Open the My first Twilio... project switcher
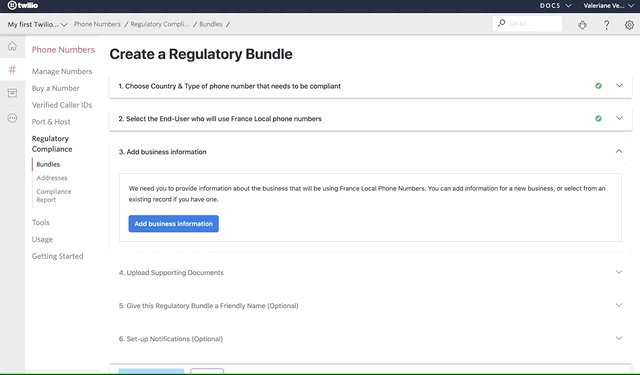 click(37, 24)
